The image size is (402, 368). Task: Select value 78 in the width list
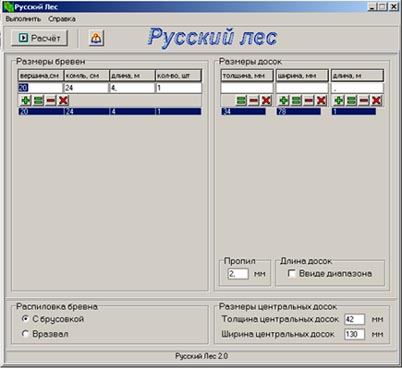click(299, 111)
